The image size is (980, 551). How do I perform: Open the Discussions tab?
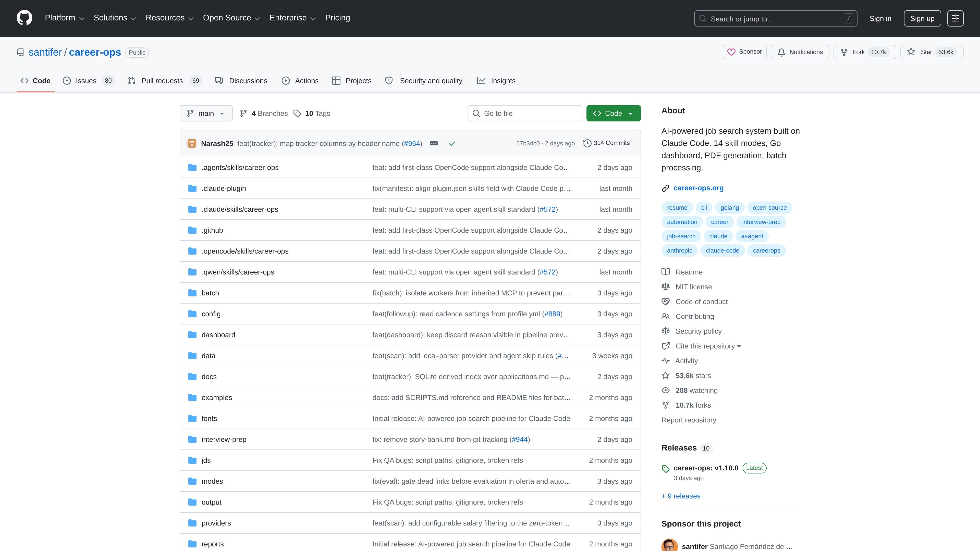(241, 81)
